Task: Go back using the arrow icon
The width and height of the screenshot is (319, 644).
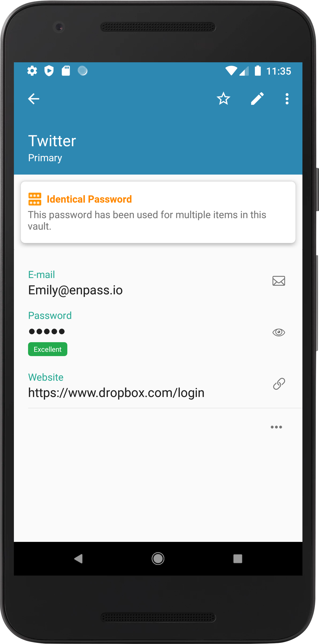Action: tap(34, 99)
